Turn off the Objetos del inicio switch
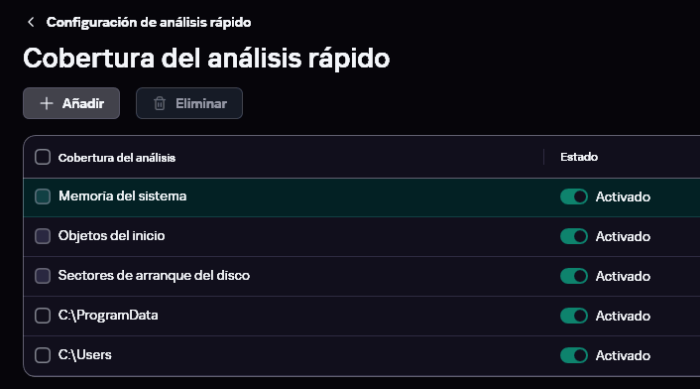 coord(574,236)
